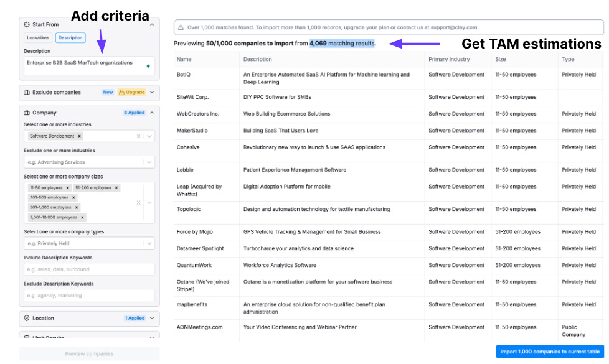Select the AONMeetings.com row name

coord(199,327)
